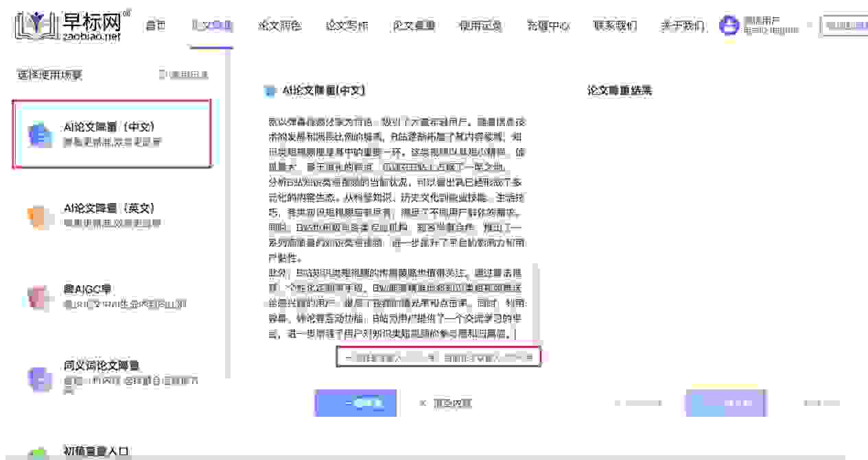Click the 选择使用场景 heading
868x460 pixels.
(x=49, y=75)
